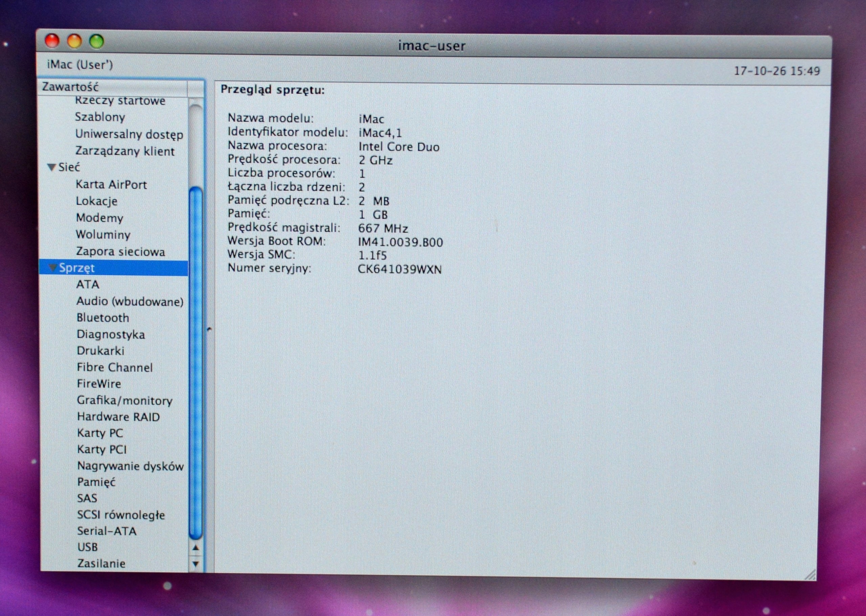Viewport: 866px width, 616px height.
Task: Click the model identifier iMac4,1
Action: tap(380, 133)
